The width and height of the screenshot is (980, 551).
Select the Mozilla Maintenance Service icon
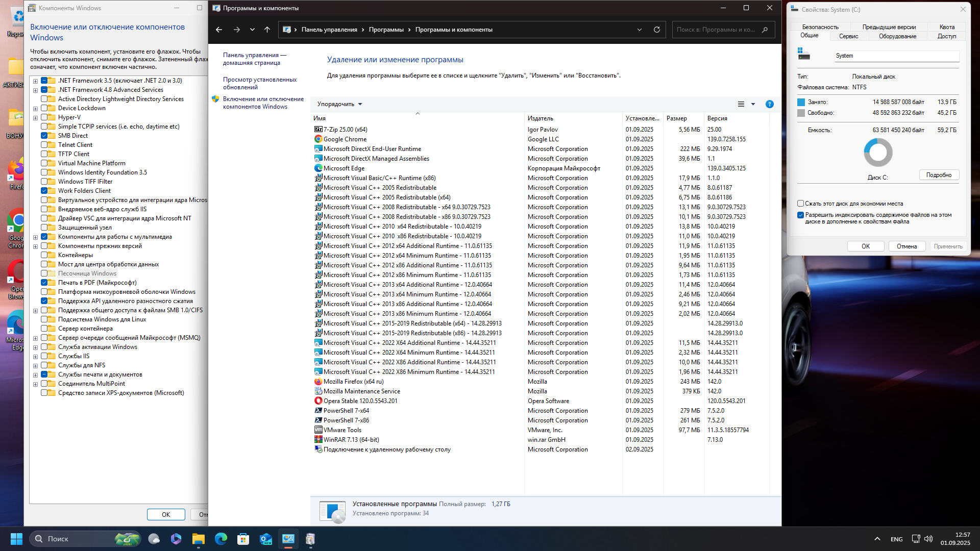(x=318, y=391)
